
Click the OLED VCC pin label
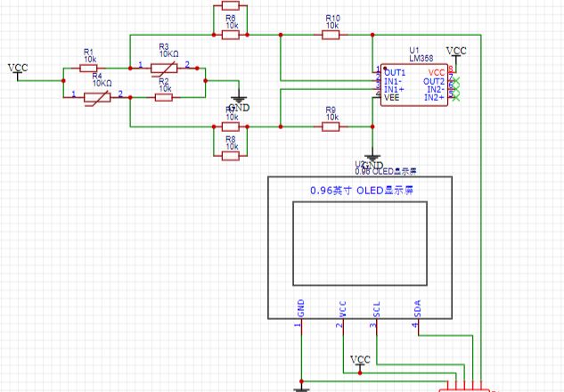pos(342,309)
